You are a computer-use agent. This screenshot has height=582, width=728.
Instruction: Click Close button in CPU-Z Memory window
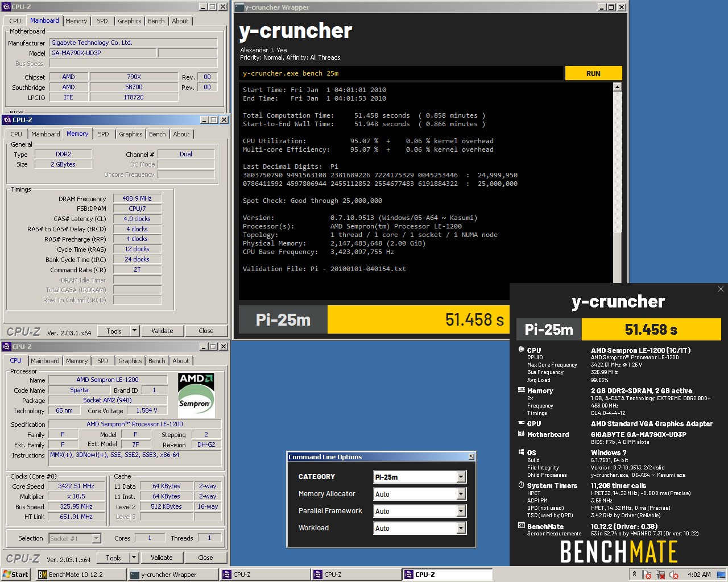point(206,331)
